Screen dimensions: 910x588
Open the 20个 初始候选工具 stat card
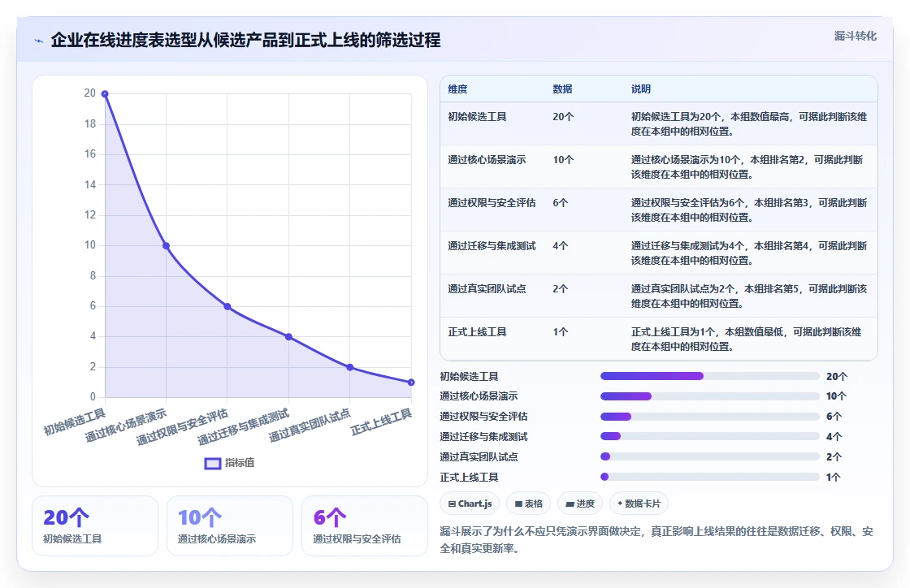coord(95,526)
